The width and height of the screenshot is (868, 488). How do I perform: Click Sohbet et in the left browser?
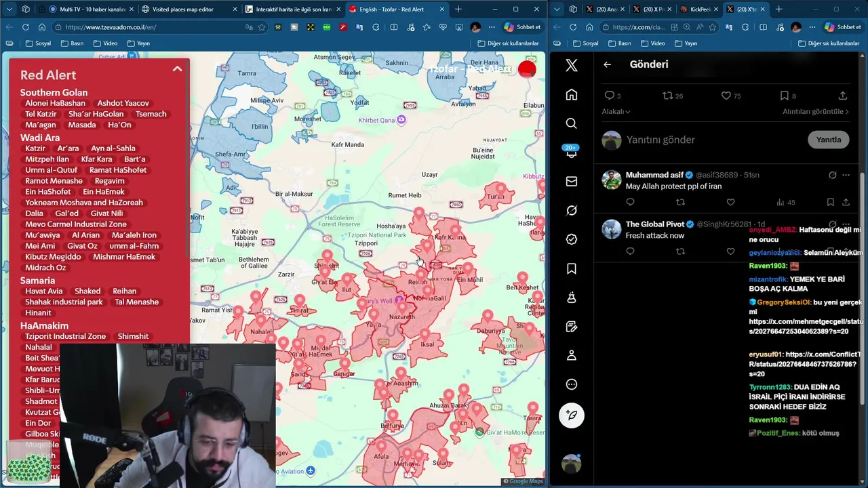[522, 27]
